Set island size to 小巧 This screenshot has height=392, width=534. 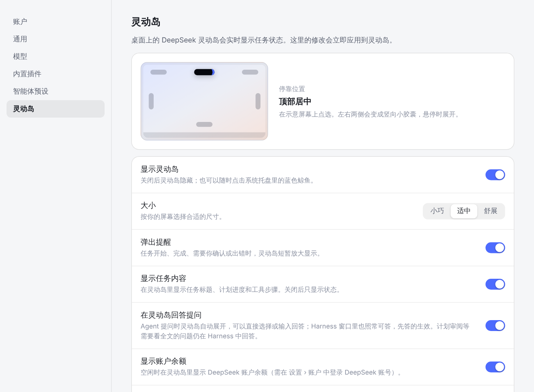(x=437, y=211)
